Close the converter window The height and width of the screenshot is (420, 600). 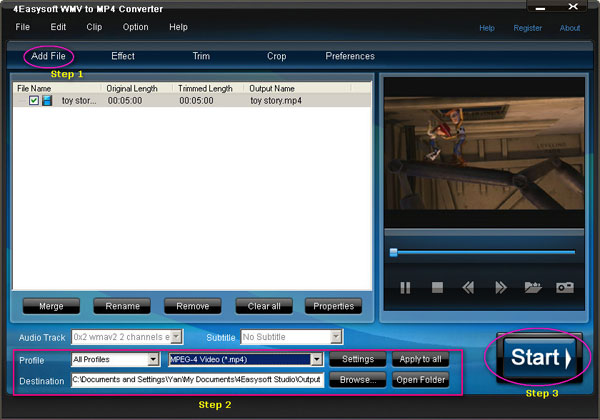pos(573,7)
